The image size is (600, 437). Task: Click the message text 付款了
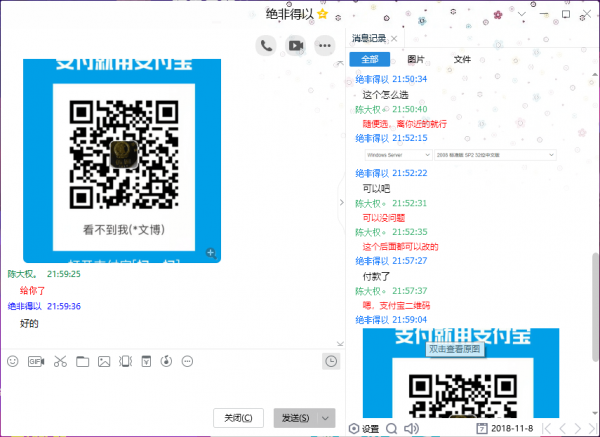click(x=376, y=276)
